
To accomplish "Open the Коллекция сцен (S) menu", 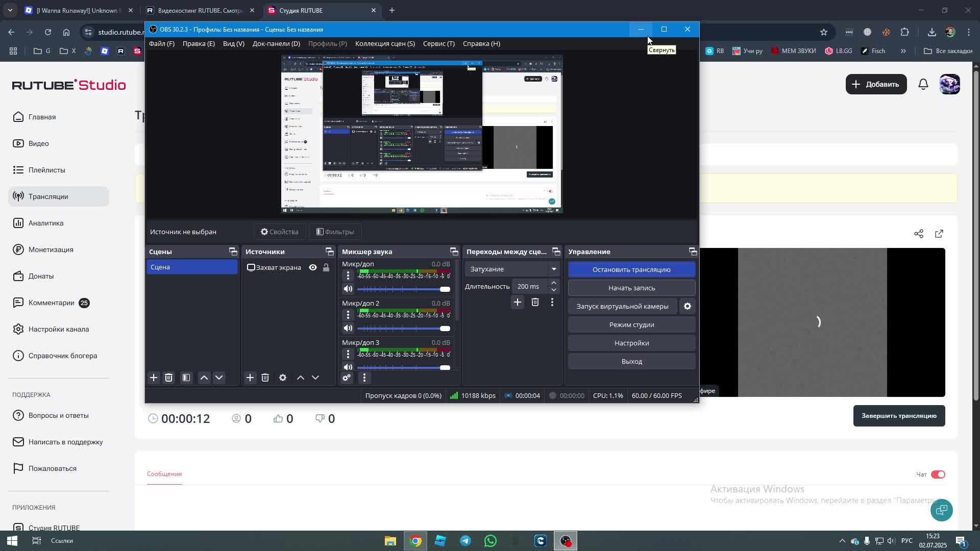I will pyautogui.click(x=385, y=43).
